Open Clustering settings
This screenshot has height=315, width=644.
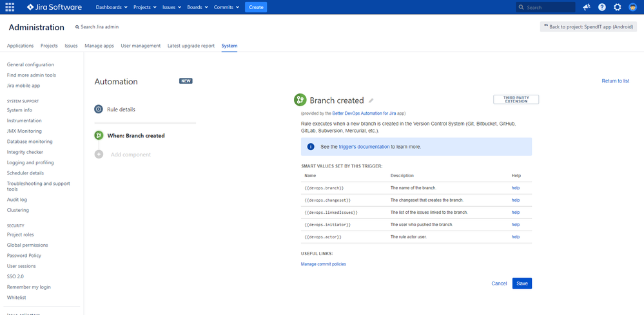tap(18, 210)
